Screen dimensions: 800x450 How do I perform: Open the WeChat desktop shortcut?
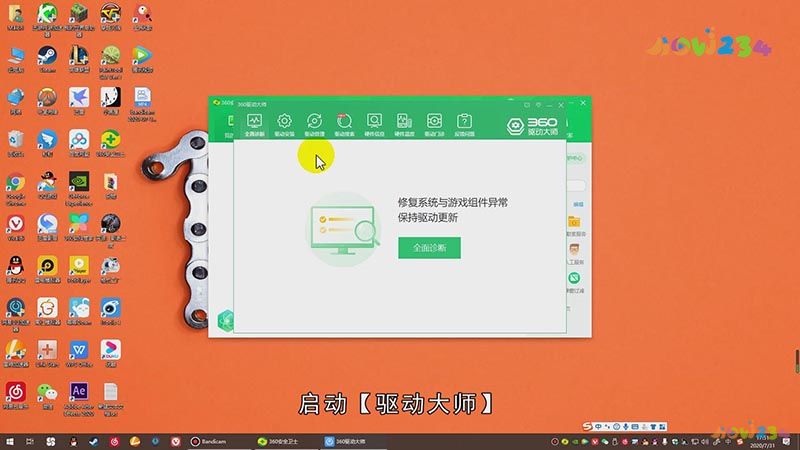(47, 396)
